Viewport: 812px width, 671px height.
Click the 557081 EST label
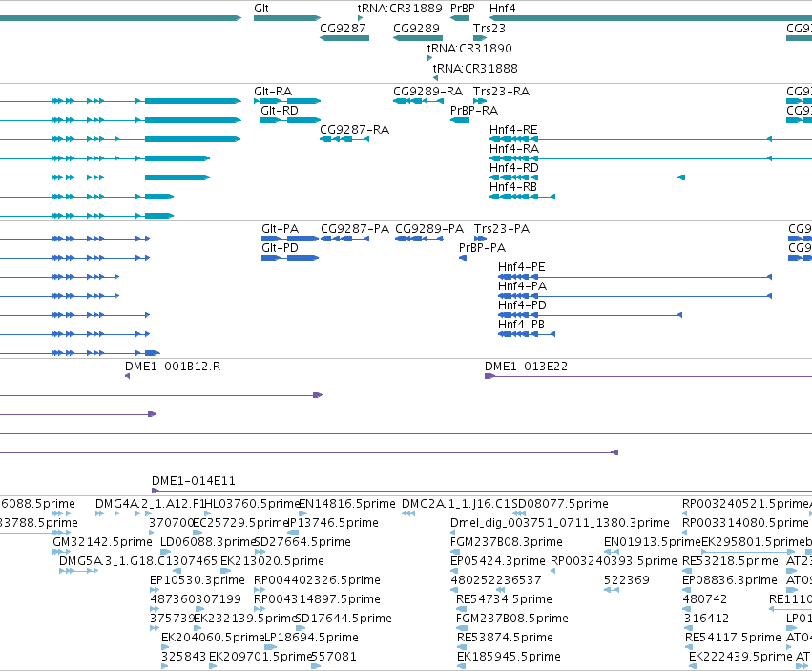tap(334, 657)
